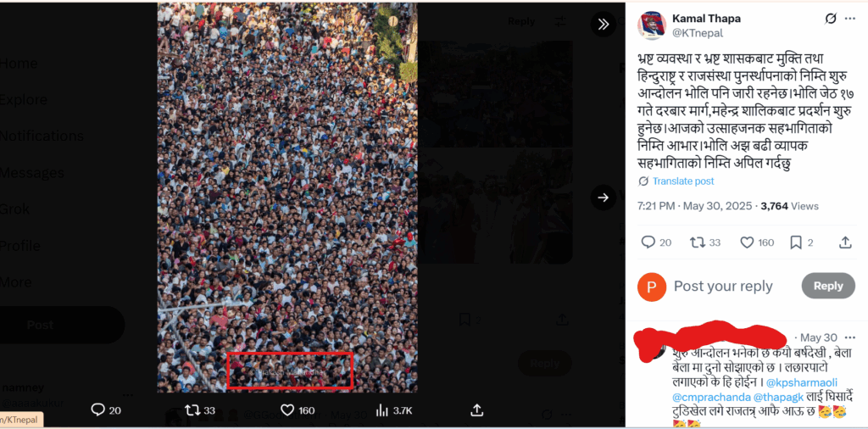This screenshot has width=868, height=429.
Task: Click the reply icon under the tweet text
Action: 648,242
